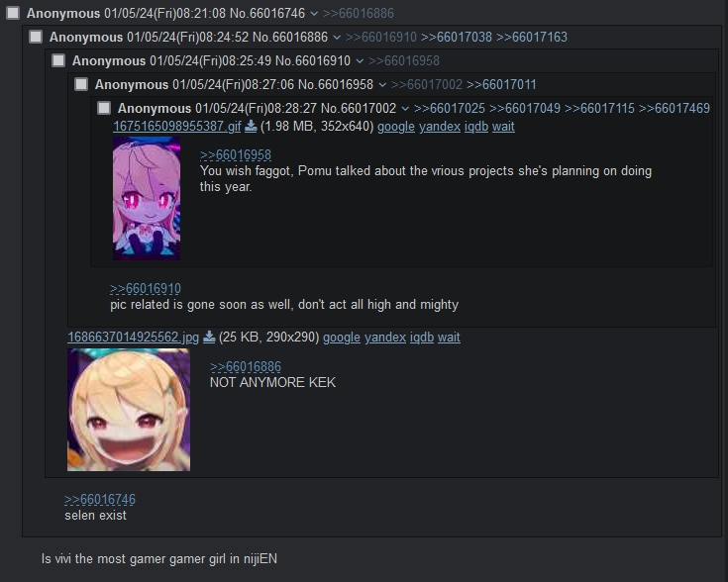Follow the >>66016958 quote link in post body

pos(236,155)
